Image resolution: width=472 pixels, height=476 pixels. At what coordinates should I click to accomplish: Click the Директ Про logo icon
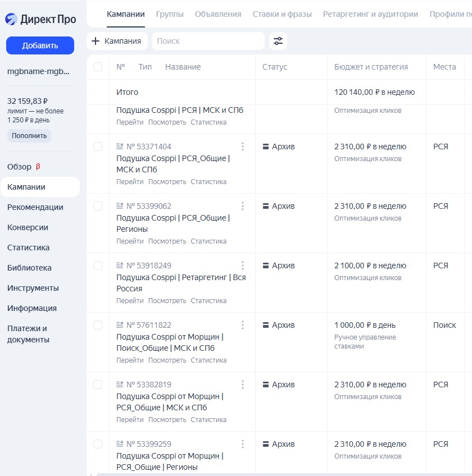(x=11, y=19)
